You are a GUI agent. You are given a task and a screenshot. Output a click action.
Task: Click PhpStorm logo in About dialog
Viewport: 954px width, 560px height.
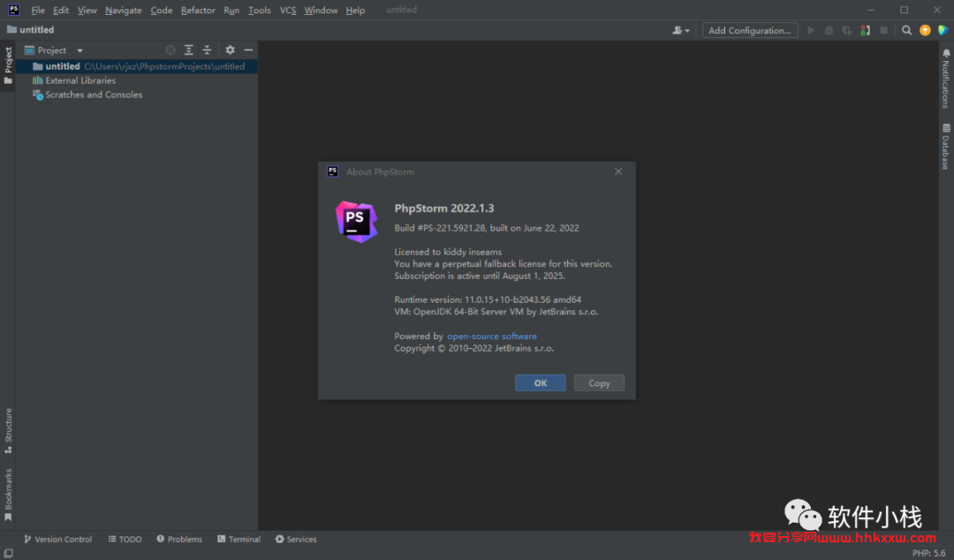pyautogui.click(x=357, y=222)
